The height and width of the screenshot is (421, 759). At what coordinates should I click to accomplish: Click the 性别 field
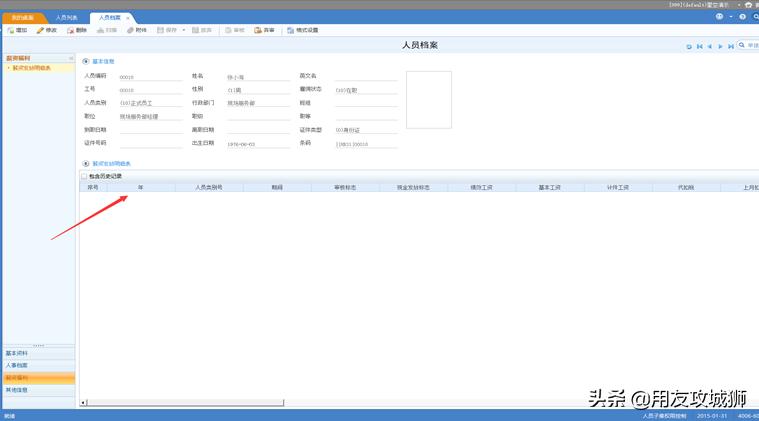(258, 90)
